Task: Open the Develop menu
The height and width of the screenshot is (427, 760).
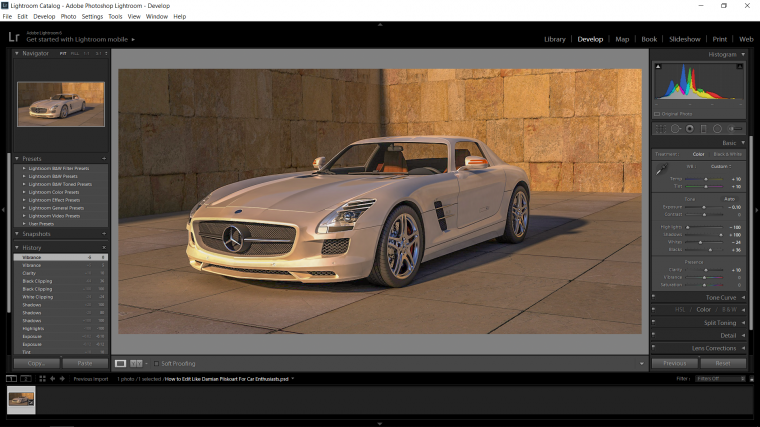Action: point(44,16)
